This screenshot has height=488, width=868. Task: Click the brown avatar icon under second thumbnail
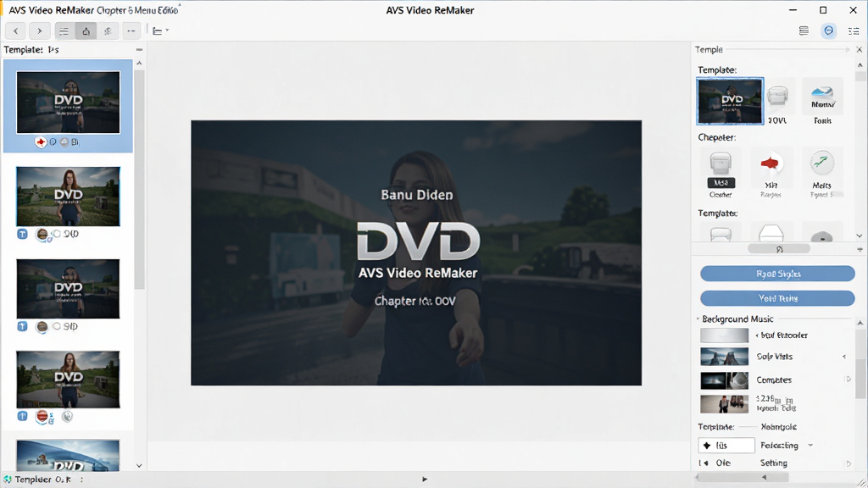(x=42, y=235)
